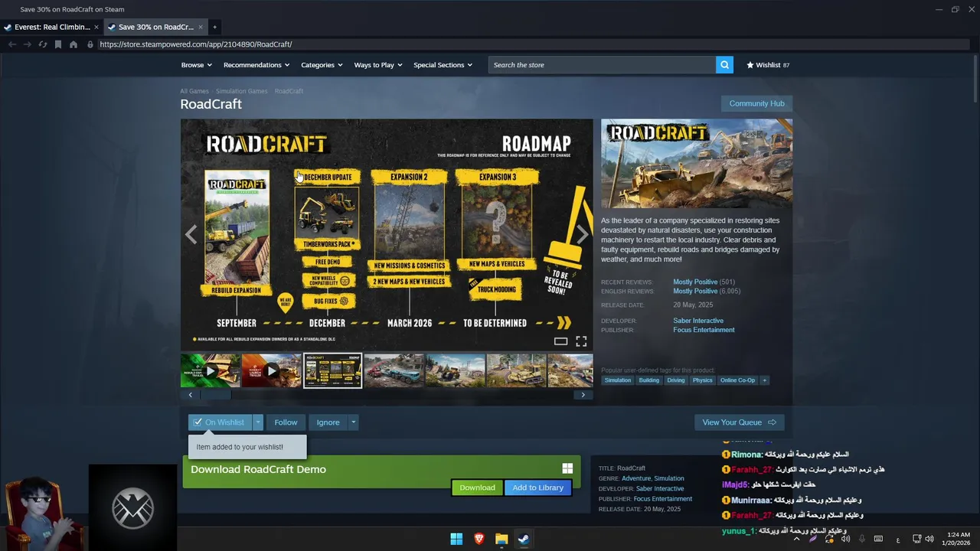Image resolution: width=980 pixels, height=551 pixels.
Task: Click the Simulation tag
Action: click(618, 380)
